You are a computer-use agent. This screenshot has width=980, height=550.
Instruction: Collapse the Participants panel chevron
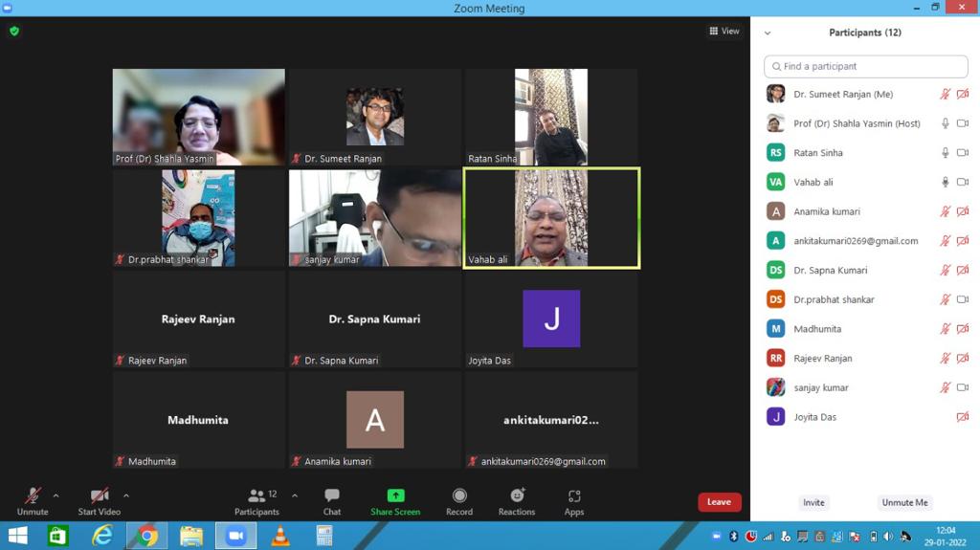click(x=768, y=33)
